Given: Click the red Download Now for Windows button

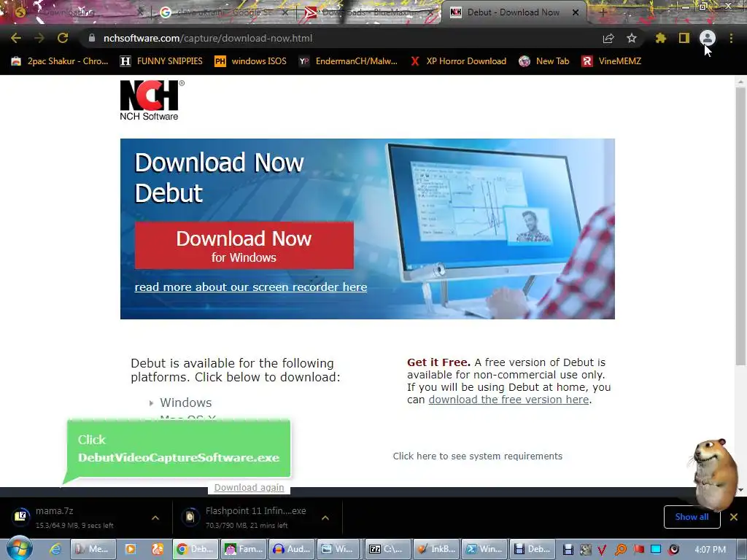Looking at the screenshot, I should [244, 245].
